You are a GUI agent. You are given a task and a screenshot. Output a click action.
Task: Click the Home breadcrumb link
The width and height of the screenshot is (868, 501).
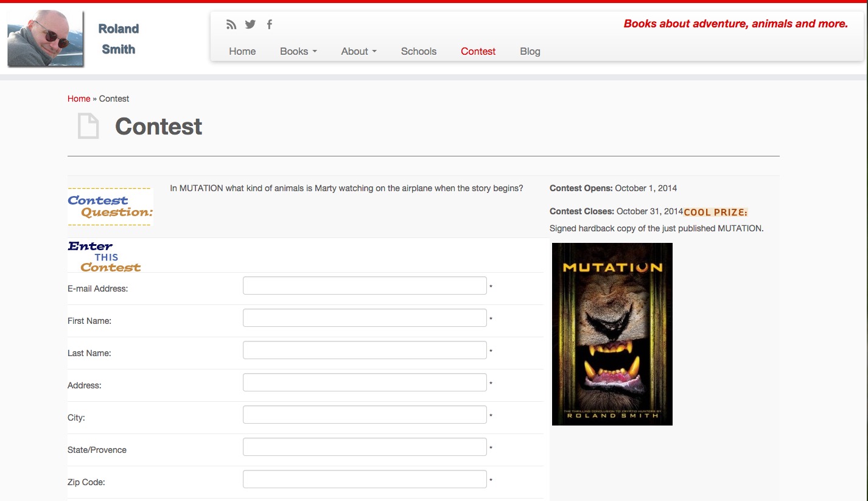pos(79,99)
